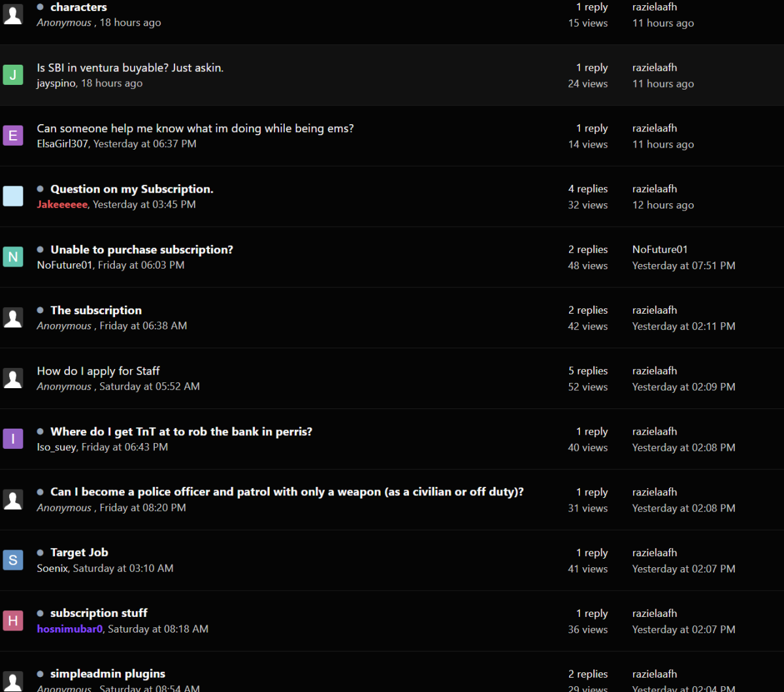The image size is (784, 692).
Task: Open 'Can someone help me know' EMS thread
Action: coord(195,129)
